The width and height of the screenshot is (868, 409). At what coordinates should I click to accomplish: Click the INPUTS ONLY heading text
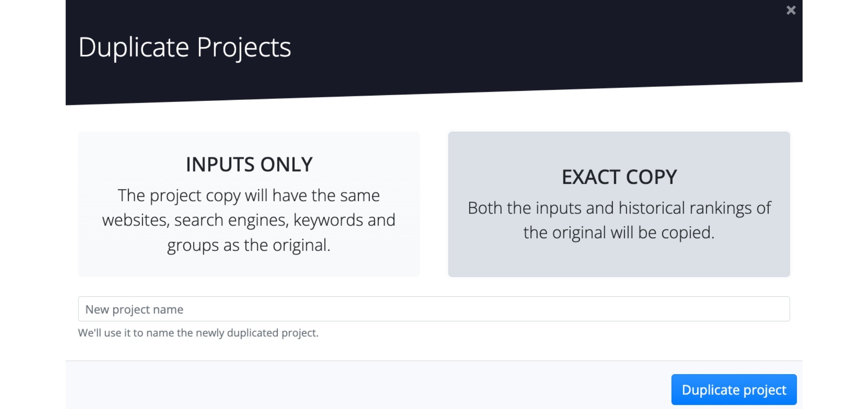(249, 164)
